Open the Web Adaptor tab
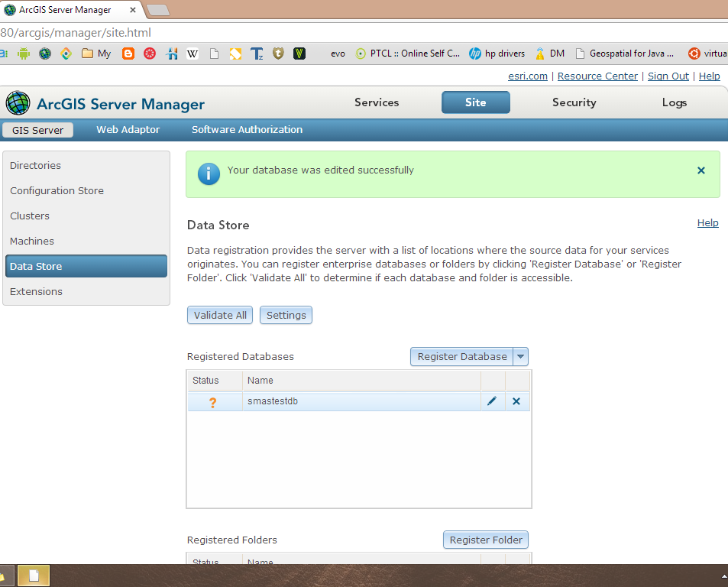 128,130
